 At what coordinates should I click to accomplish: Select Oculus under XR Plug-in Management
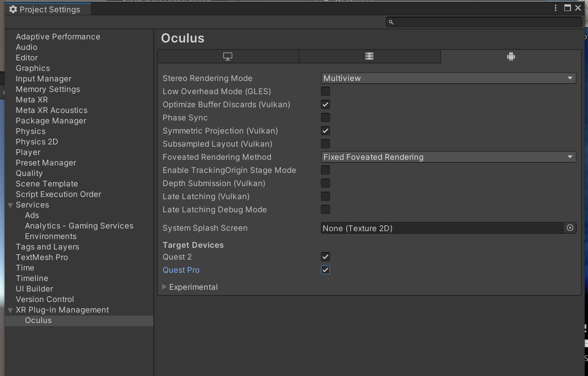tap(38, 320)
